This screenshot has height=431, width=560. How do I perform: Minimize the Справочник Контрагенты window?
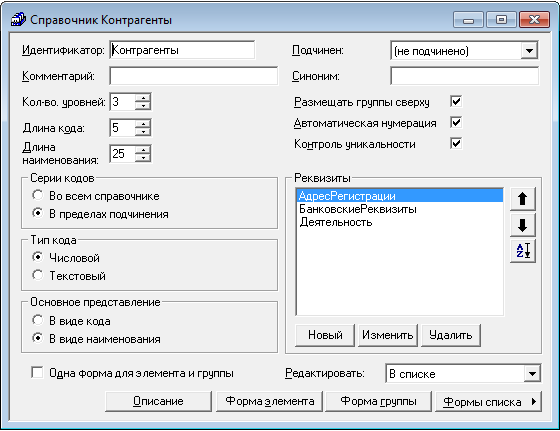point(468,20)
